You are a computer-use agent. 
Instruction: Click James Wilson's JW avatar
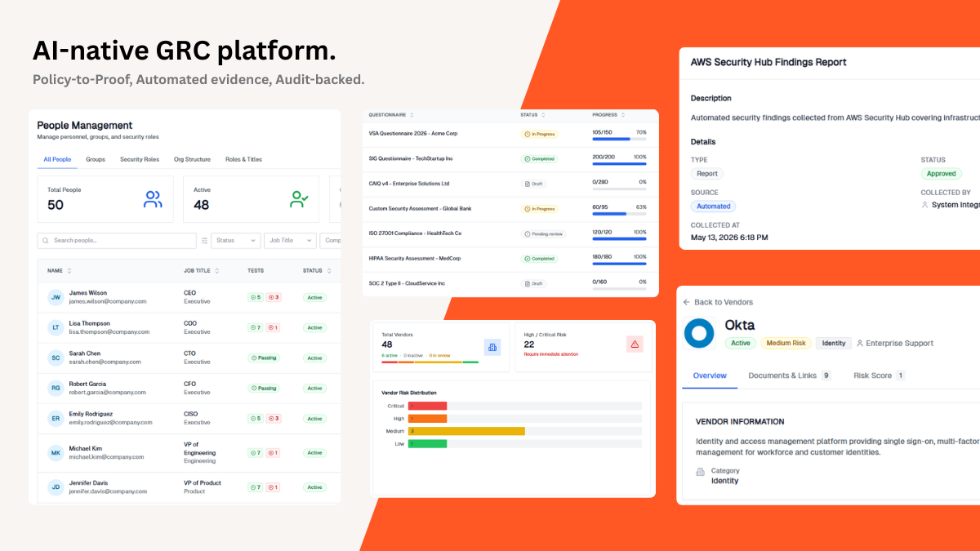tap(55, 297)
